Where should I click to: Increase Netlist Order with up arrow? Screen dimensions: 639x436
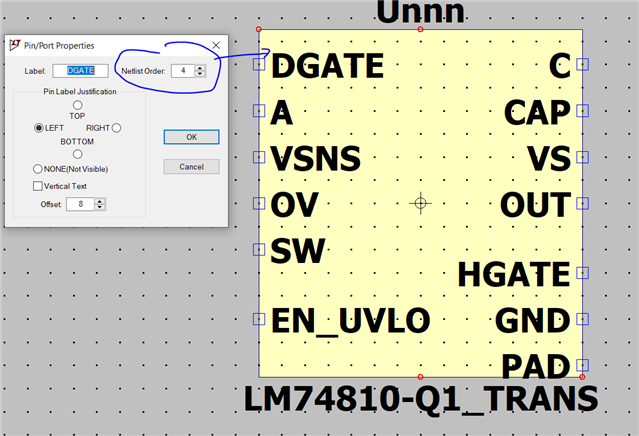pos(200,68)
